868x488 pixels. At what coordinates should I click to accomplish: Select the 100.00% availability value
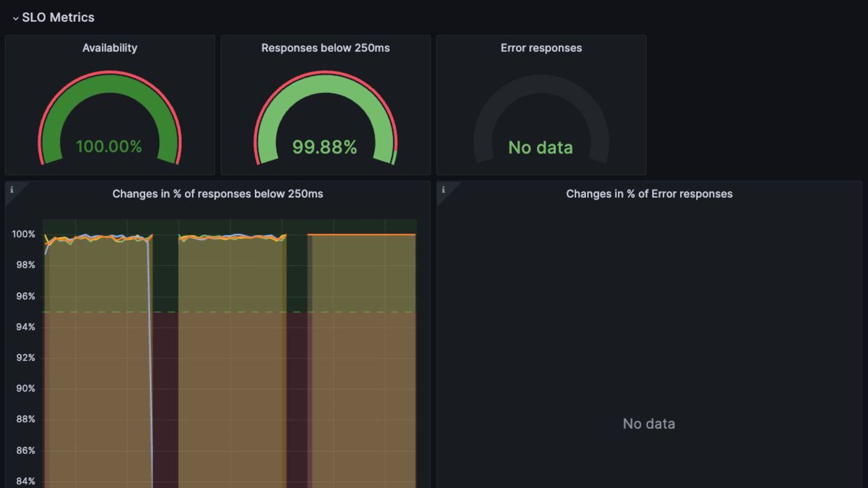[109, 146]
